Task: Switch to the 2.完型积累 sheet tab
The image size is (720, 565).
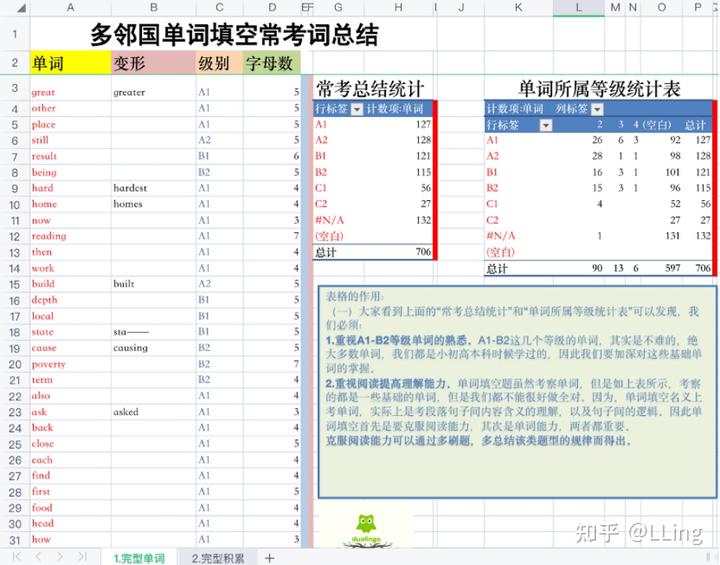Action: (218, 558)
